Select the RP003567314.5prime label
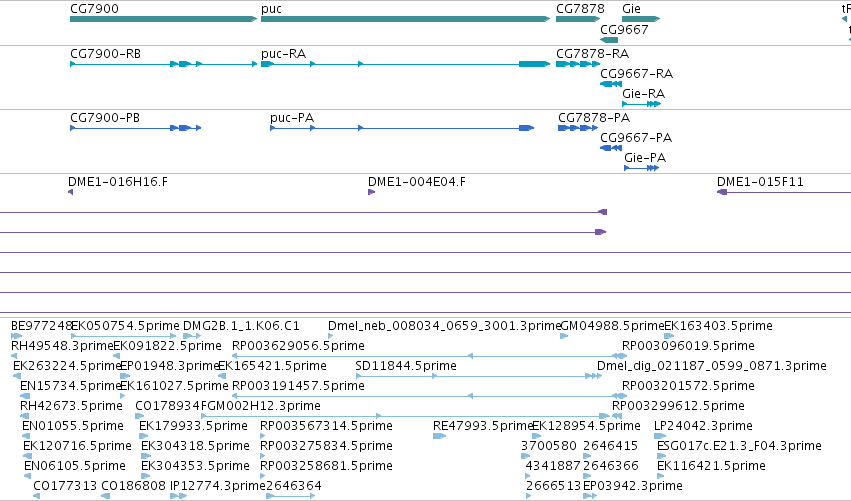Screen dimensions: 851x501 326,426
